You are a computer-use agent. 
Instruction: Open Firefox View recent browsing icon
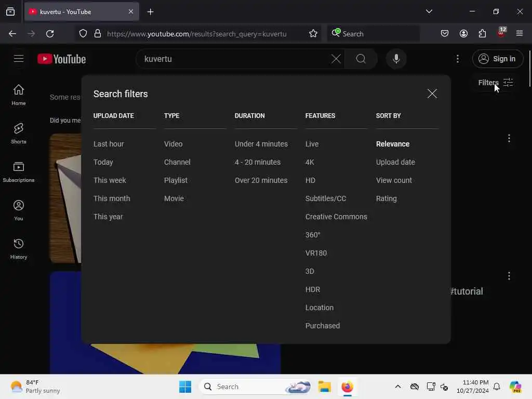click(x=10, y=11)
